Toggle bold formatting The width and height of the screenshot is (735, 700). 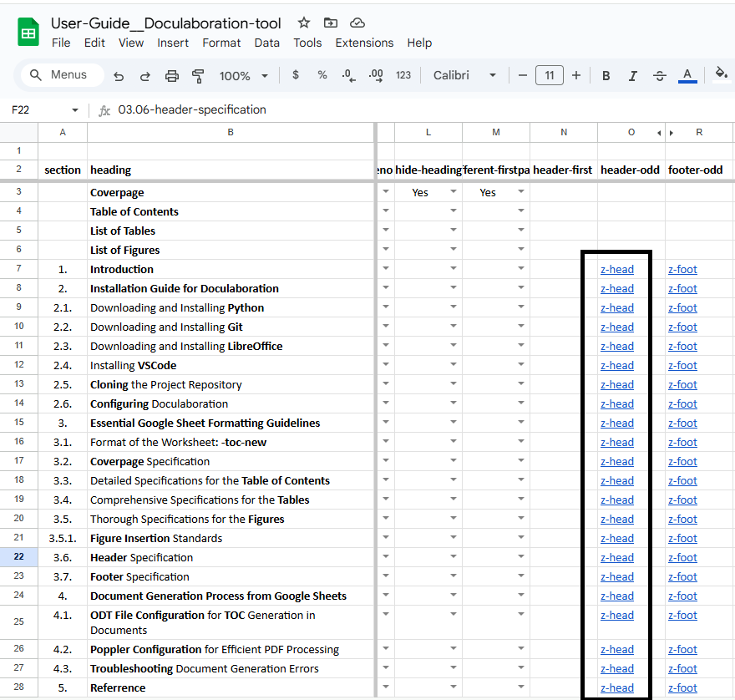pyautogui.click(x=606, y=75)
